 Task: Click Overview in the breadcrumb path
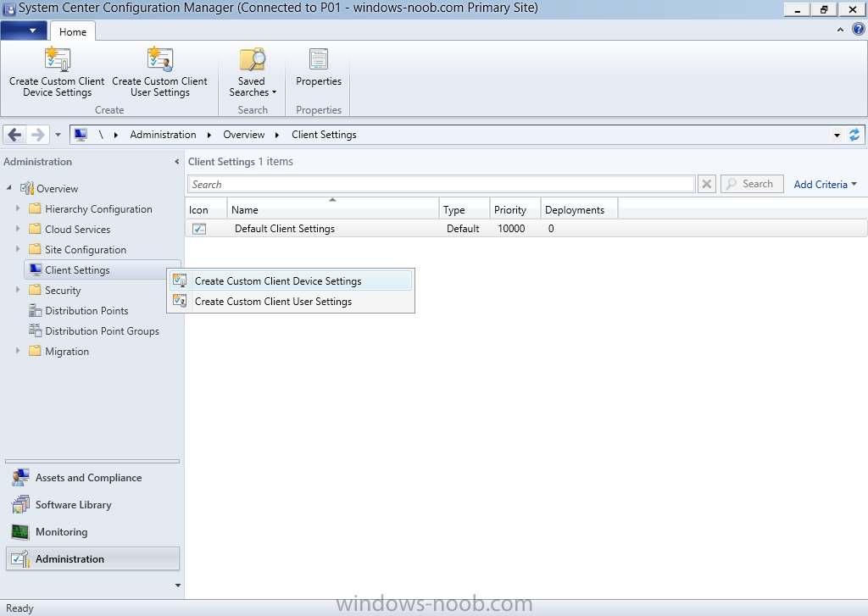243,135
